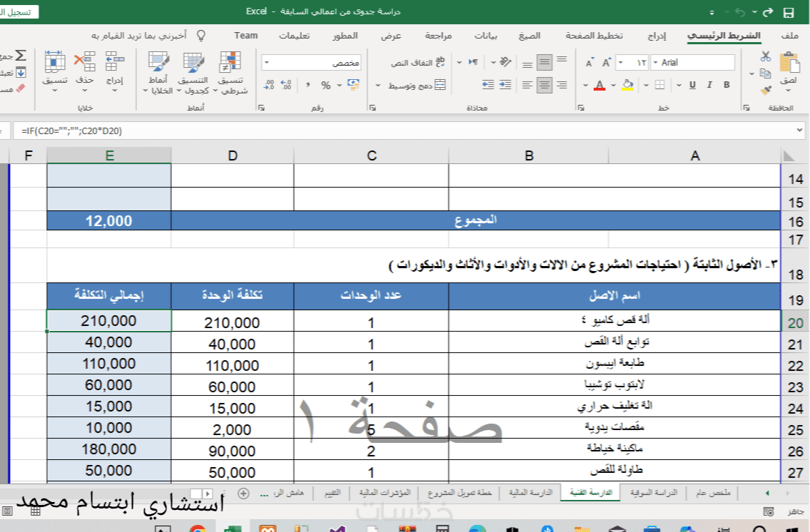Click the Accounting Number Format currency icon
The image size is (810, 532).
[353, 85]
